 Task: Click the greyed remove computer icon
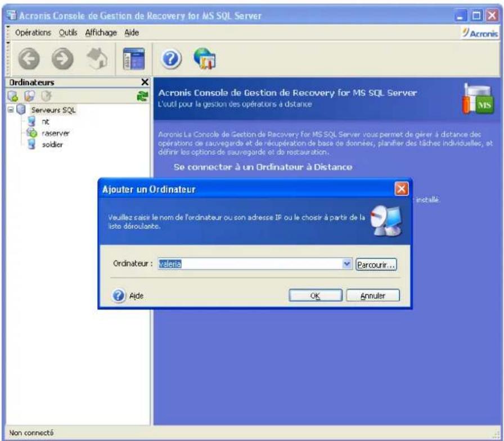click(46, 96)
